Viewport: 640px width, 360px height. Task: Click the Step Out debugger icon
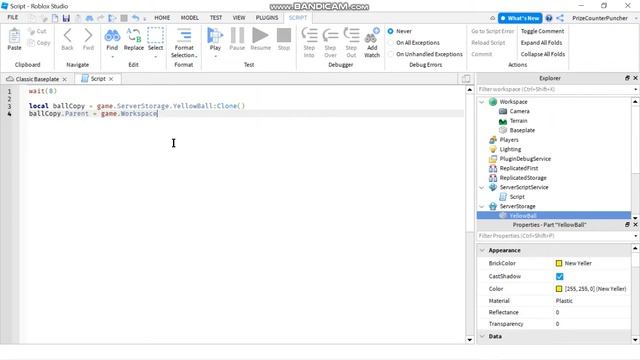[351, 36]
